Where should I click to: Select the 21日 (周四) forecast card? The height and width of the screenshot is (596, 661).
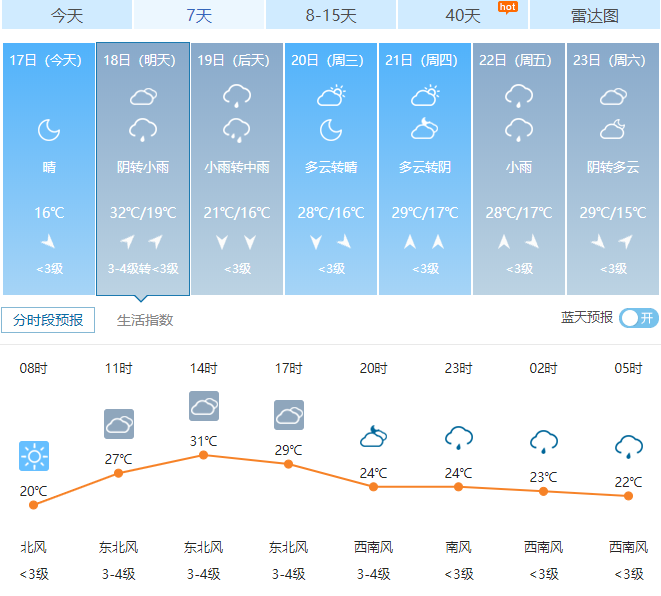click(x=425, y=168)
